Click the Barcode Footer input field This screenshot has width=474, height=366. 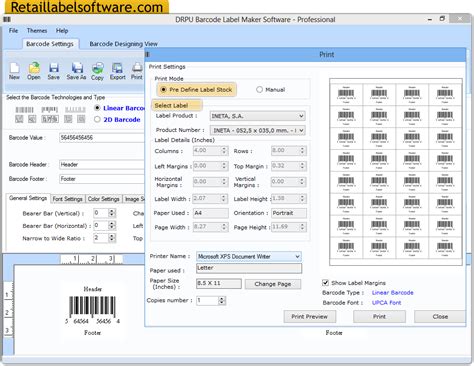click(x=102, y=179)
